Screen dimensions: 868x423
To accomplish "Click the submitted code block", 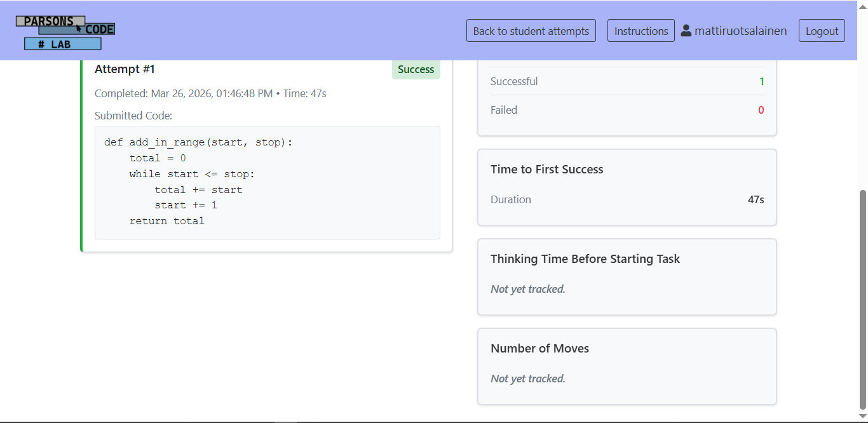I will 267,182.
